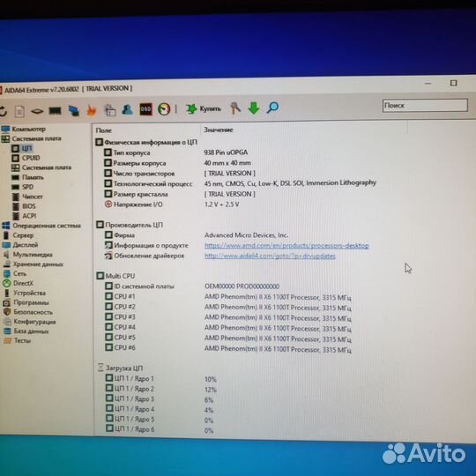Launch the flat disk benchmark icon

point(37,111)
